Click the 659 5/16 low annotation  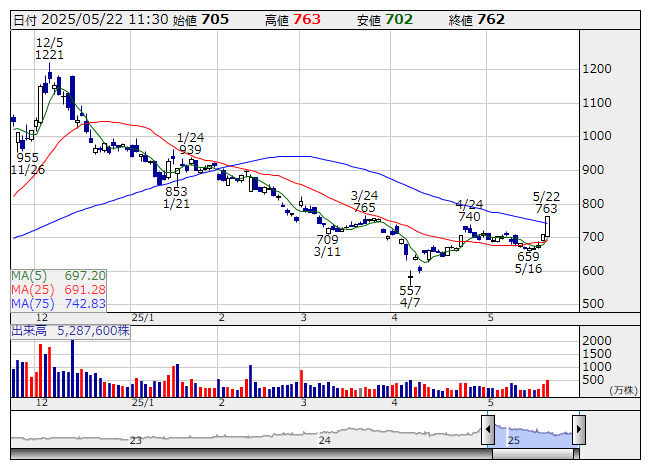[528, 263]
